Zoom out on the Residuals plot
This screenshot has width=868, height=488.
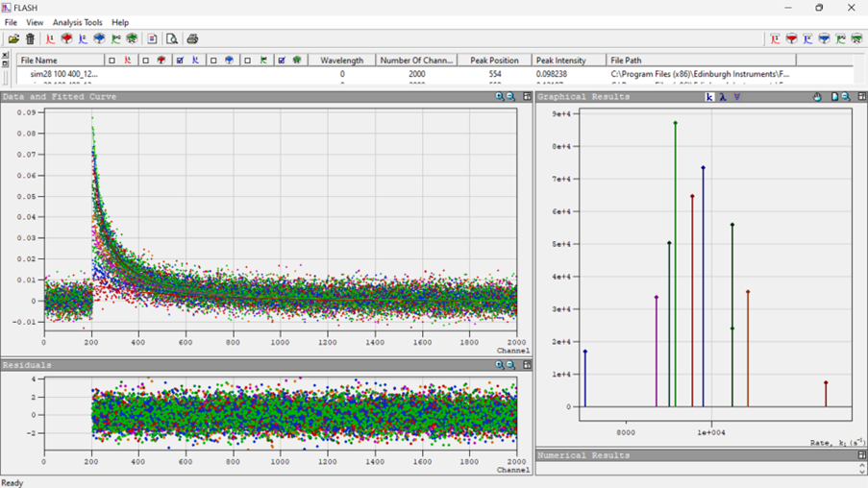(x=510, y=365)
